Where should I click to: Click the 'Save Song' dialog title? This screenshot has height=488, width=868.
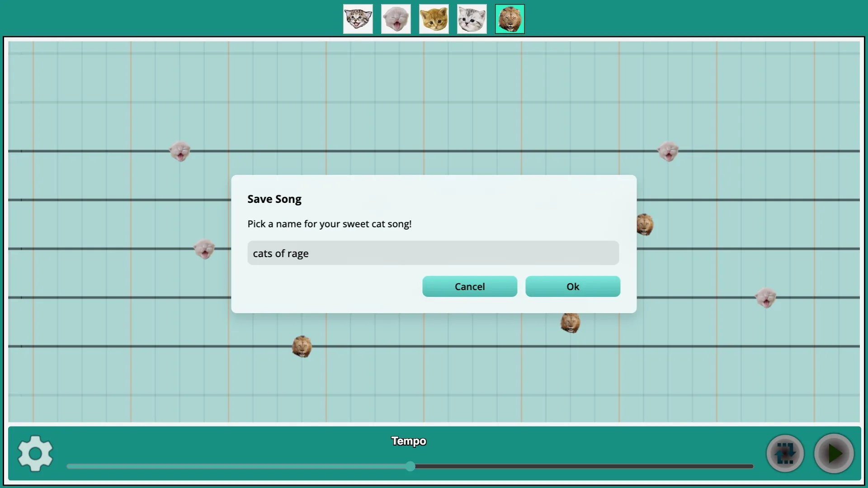274,199
